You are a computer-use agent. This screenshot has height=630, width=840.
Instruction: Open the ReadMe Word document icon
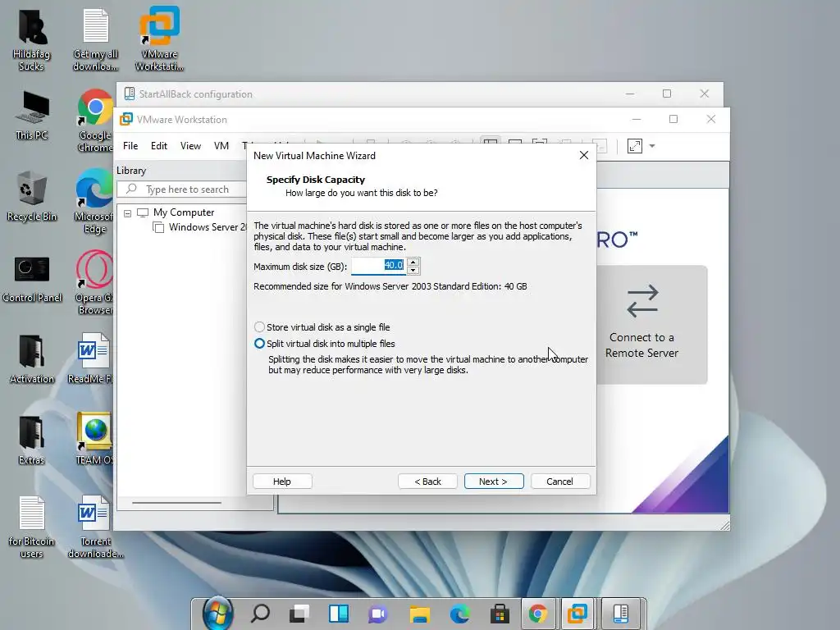(x=90, y=359)
